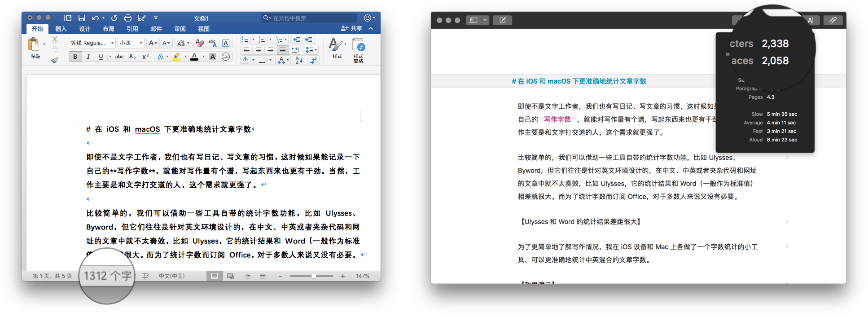Open the Styles Pane button
Viewport: 868px width, 317px height.
coord(358,50)
